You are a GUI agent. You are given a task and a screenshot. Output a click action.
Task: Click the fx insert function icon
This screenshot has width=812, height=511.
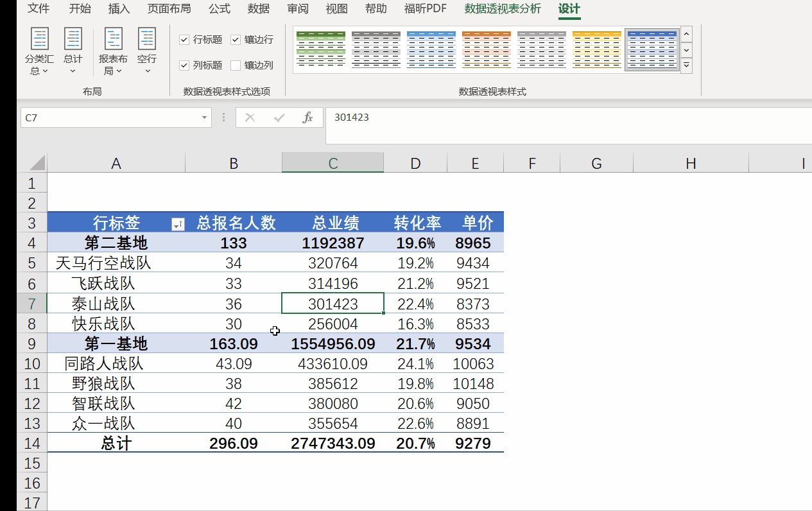pyautogui.click(x=308, y=117)
